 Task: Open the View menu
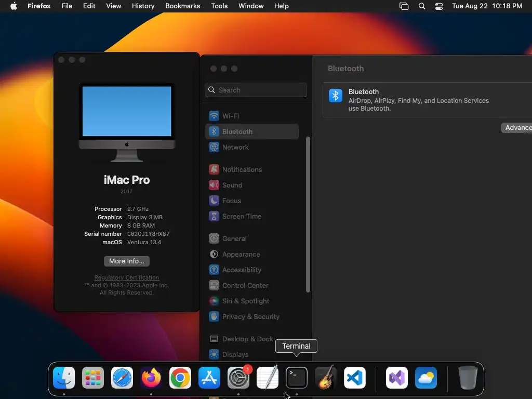113,6
